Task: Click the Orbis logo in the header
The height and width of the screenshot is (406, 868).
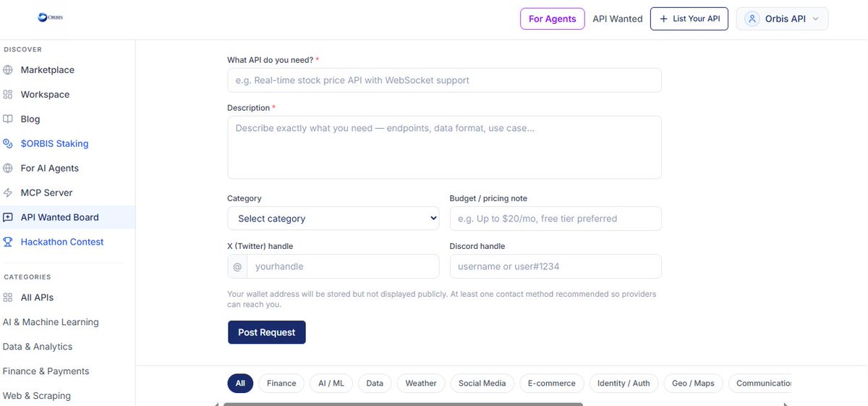Action: point(51,17)
